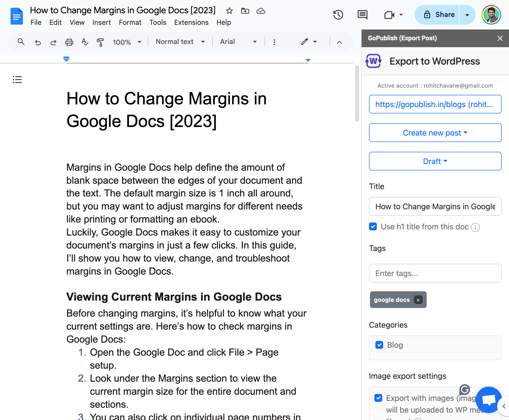Open version history
Viewport: 509px width, 420px height.
338,15
